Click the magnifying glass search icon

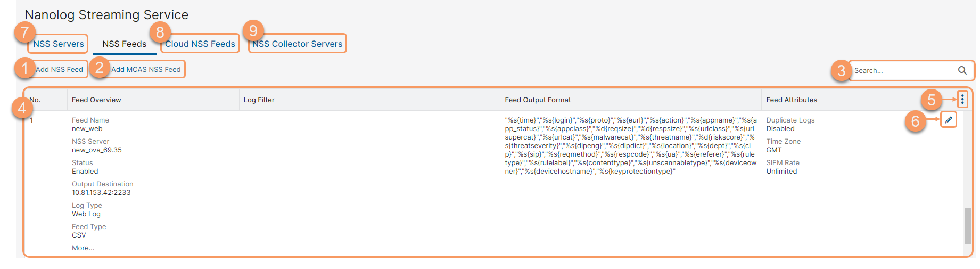click(962, 70)
